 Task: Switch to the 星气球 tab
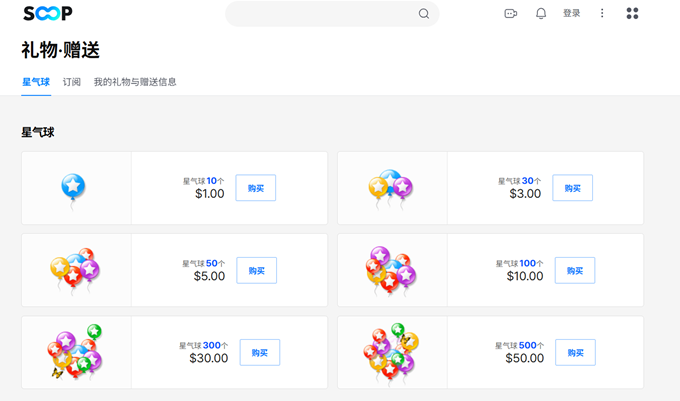pyautogui.click(x=36, y=82)
